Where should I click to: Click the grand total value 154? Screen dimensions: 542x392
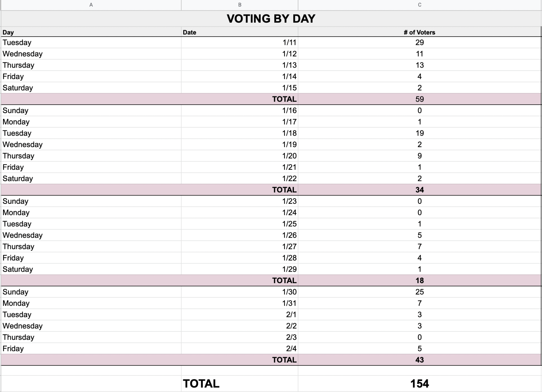419,384
